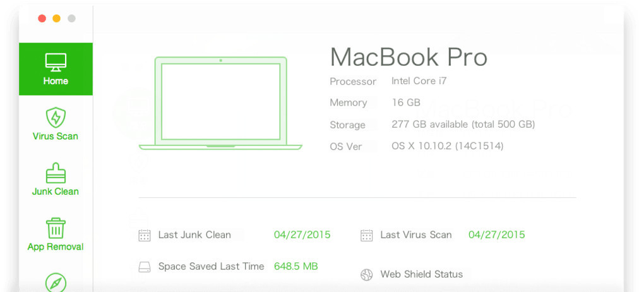Image resolution: width=644 pixels, height=292 pixels.
Task: Open the Home tab in the sidebar
Action: [x=56, y=70]
